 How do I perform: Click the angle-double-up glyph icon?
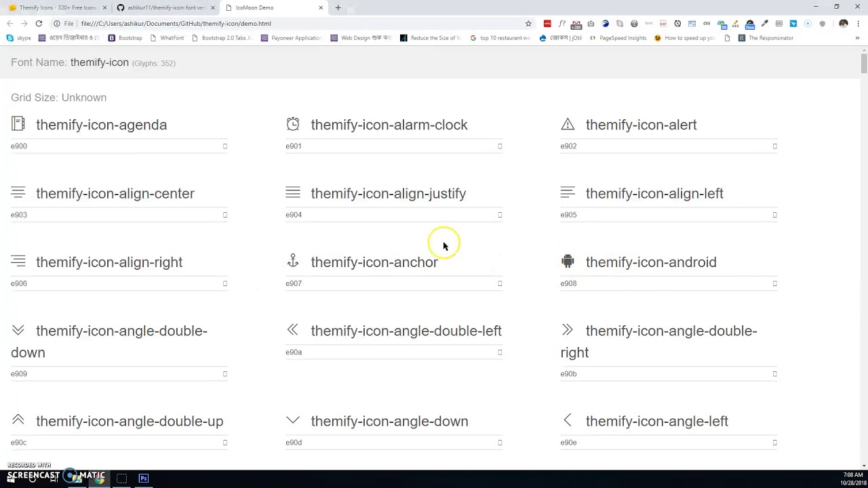coord(18,420)
